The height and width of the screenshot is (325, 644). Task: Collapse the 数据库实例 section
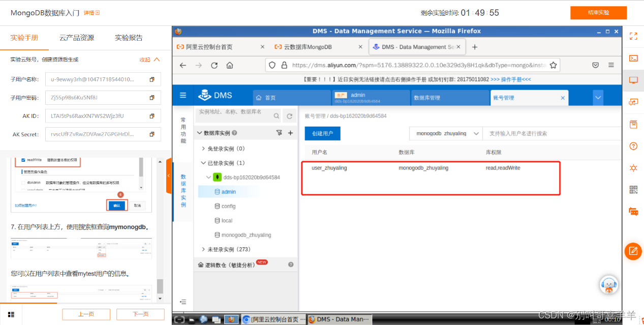click(x=200, y=133)
